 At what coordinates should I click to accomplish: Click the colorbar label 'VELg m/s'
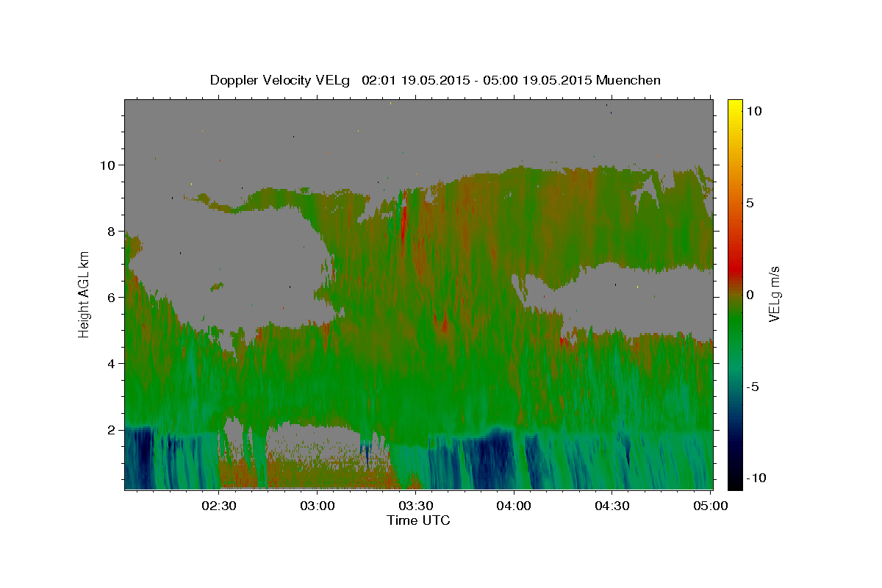coord(774,294)
